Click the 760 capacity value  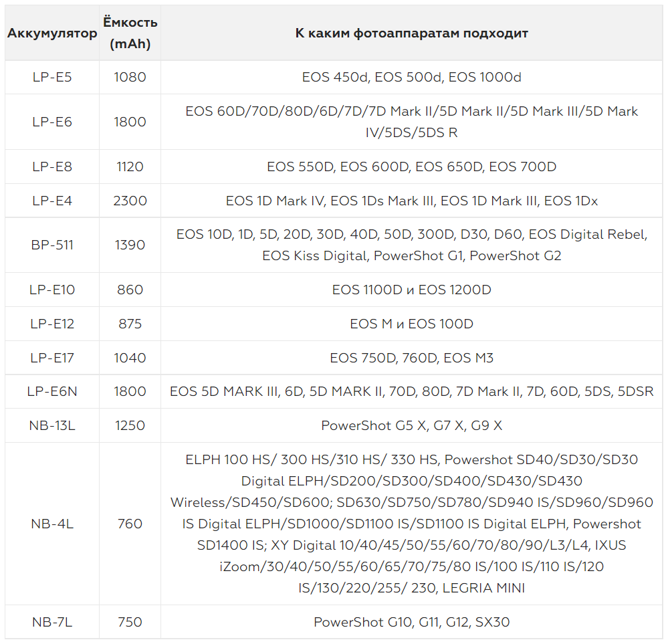pos(130,524)
